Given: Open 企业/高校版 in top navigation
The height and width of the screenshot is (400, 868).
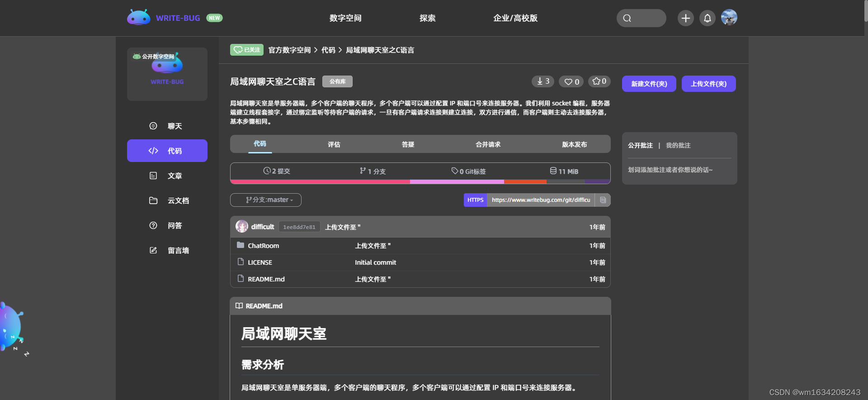Looking at the screenshot, I should pos(515,18).
